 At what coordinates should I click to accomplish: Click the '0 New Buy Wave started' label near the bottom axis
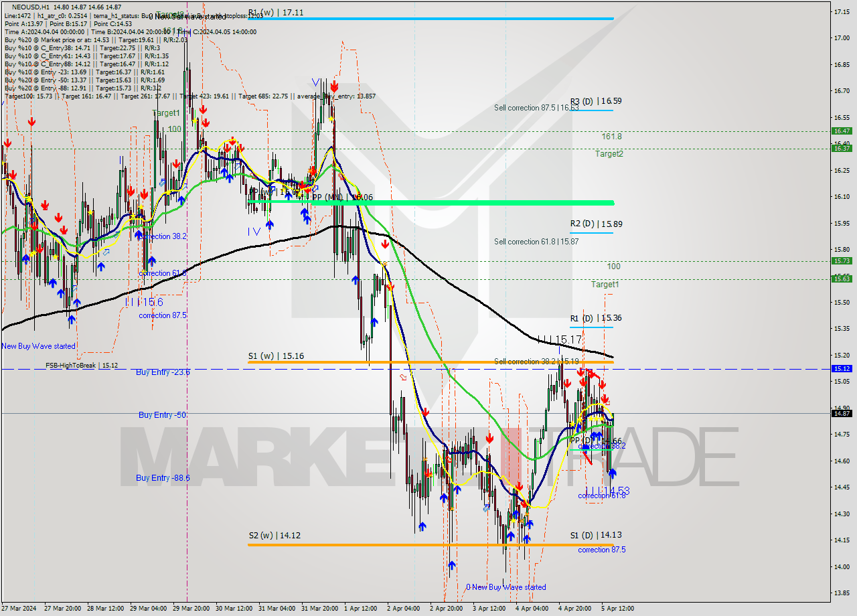506,587
